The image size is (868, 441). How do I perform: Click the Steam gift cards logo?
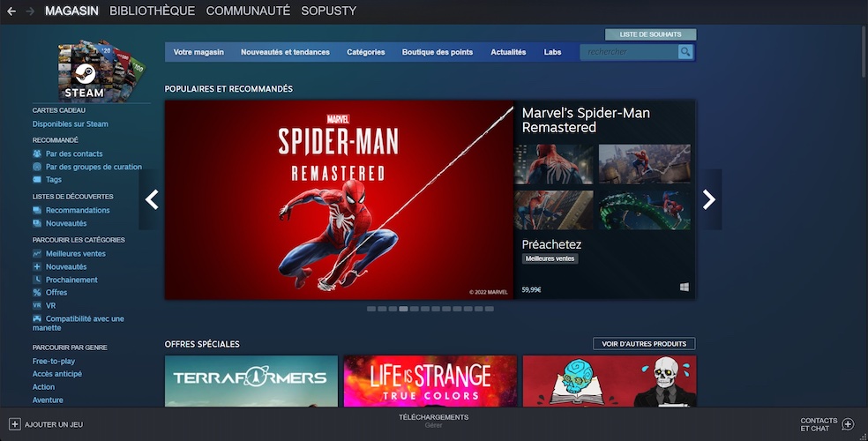90,70
